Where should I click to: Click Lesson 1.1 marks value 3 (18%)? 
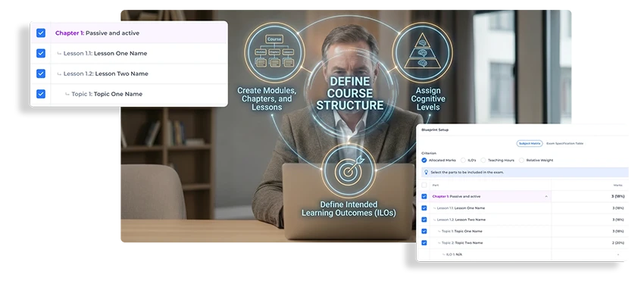point(617,208)
